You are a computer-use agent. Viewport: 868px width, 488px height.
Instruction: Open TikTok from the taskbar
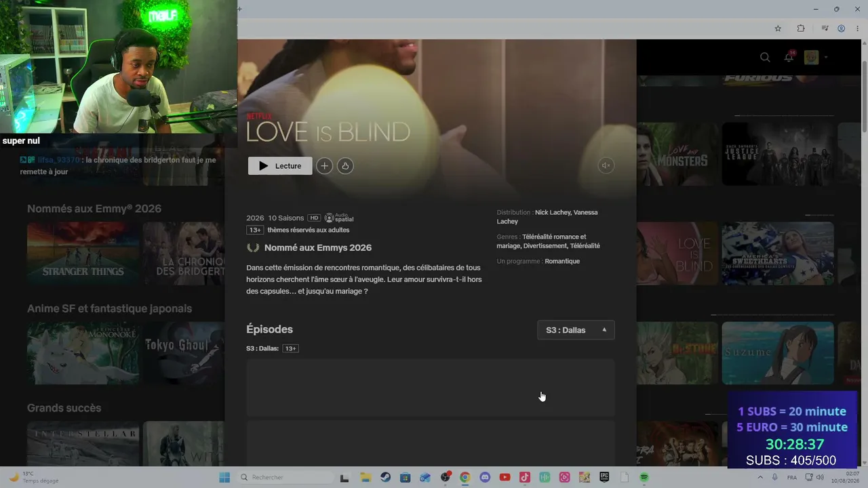coord(524,477)
